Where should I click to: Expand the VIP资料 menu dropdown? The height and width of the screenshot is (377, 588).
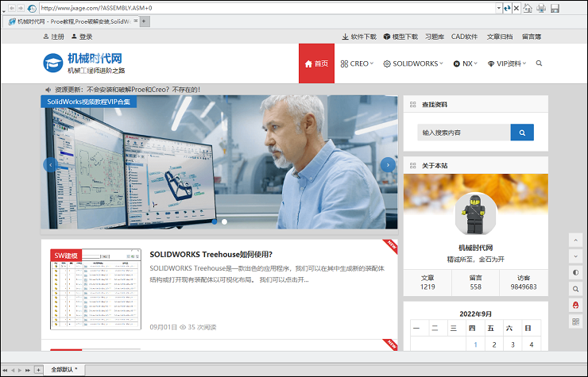coord(507,63)
